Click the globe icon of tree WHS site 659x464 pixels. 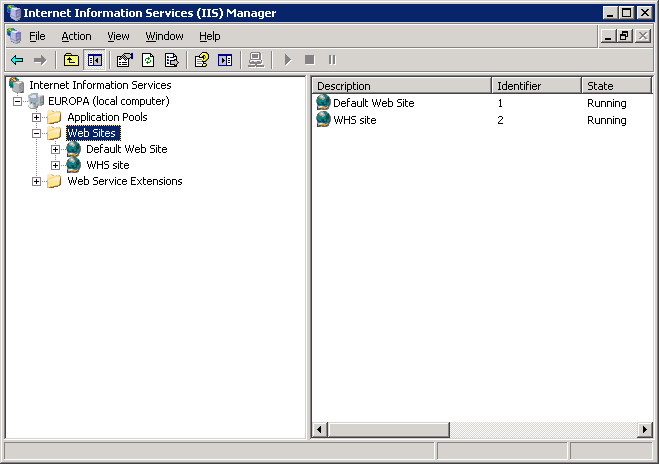(74, 165)
